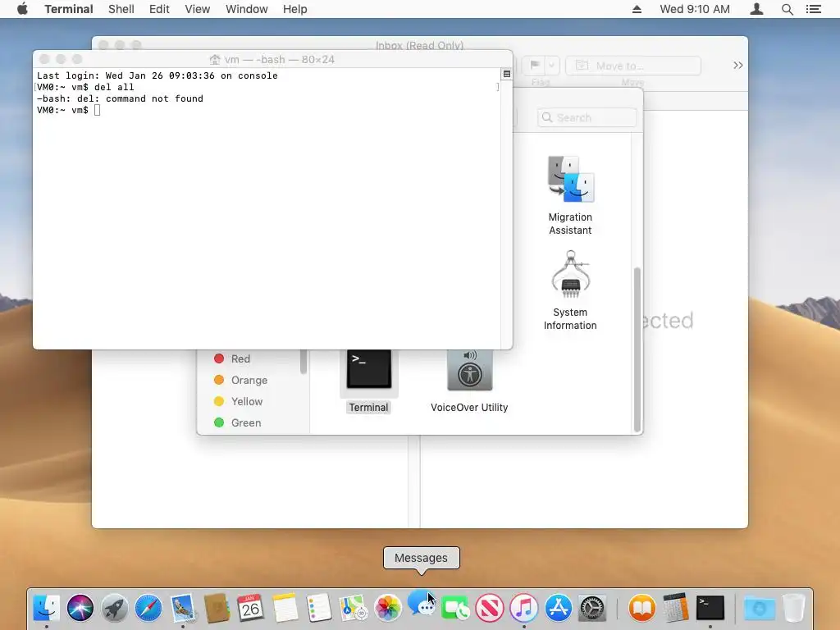Click the Terminal icon in Dock
The image size is (840, 630).
click(710, 608)
